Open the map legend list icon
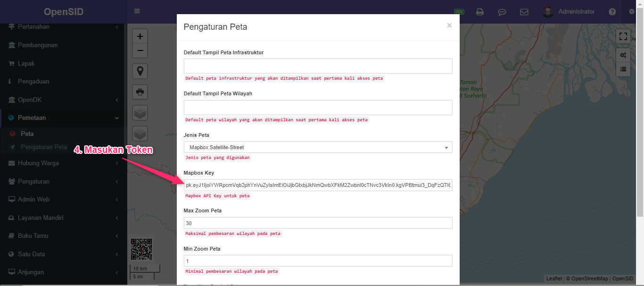The image size is (644, 286). [623, 70]
